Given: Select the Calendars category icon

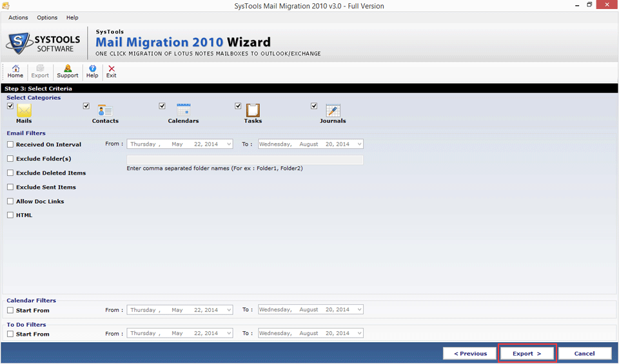Looking at the screenshot, I should (x=183, y=110).
